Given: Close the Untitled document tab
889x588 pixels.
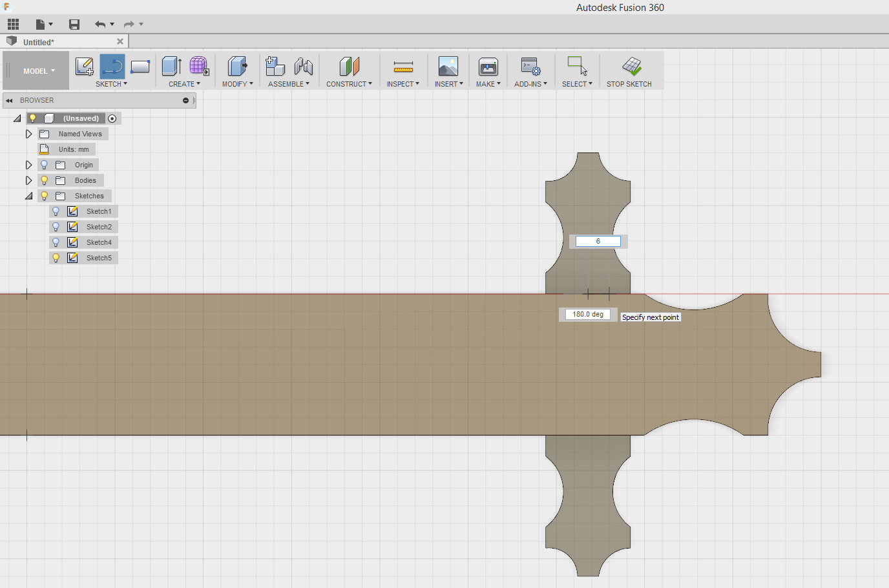Looking at the screenshot, I should [120, 41].
